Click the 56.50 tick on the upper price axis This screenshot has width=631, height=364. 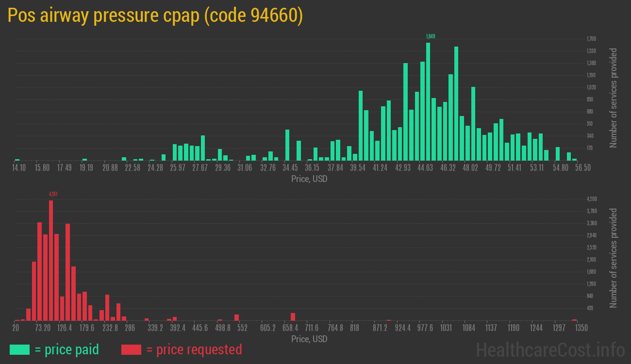coord(582,167)
